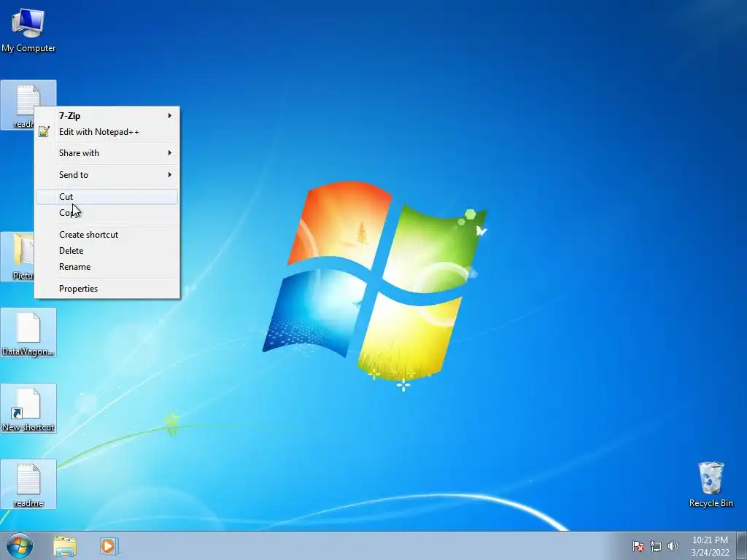Screen dimensions: 747x560
Task: Click the Share with submenu arrow
Action: coord(169,153)
